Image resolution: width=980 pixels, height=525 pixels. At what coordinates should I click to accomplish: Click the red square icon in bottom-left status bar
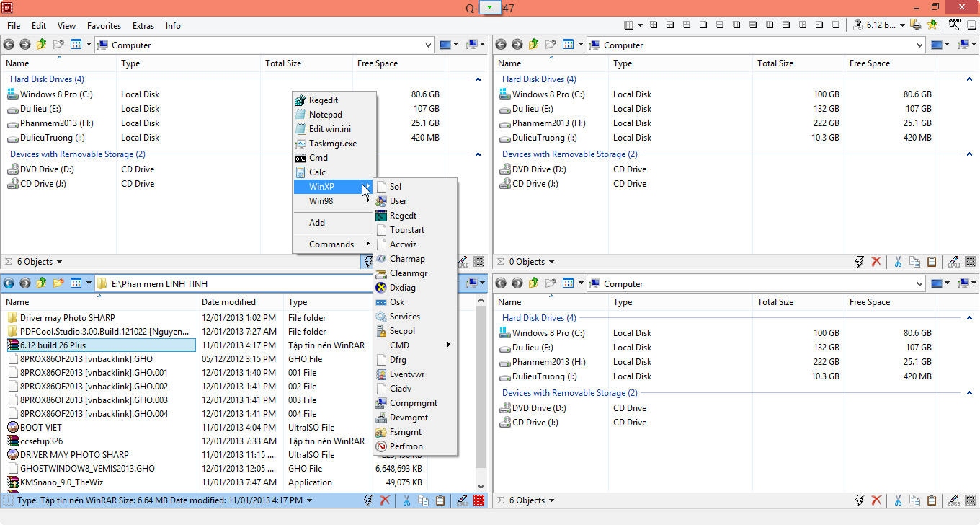pos(479,500)
